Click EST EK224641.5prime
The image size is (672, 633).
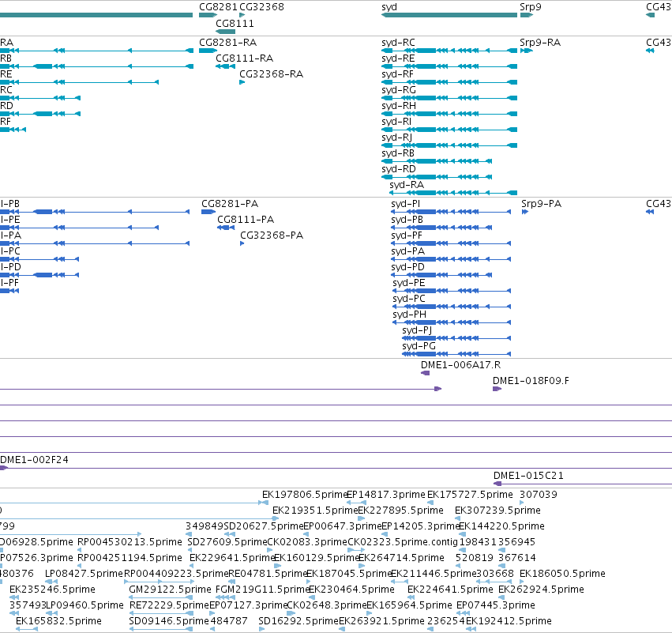click(450, 590)
